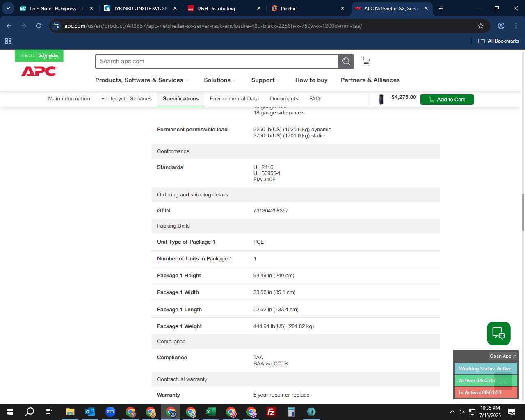Switch to FAQ tab
This screenshot has width=525, height=420.
point(315,99)
